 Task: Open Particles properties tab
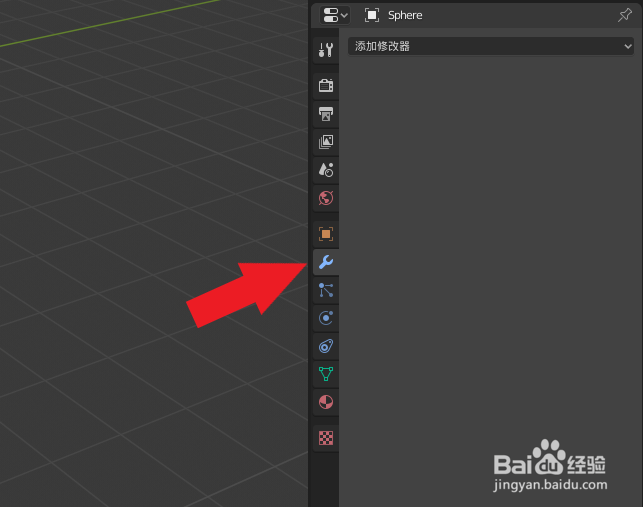[x=326, y=290]
